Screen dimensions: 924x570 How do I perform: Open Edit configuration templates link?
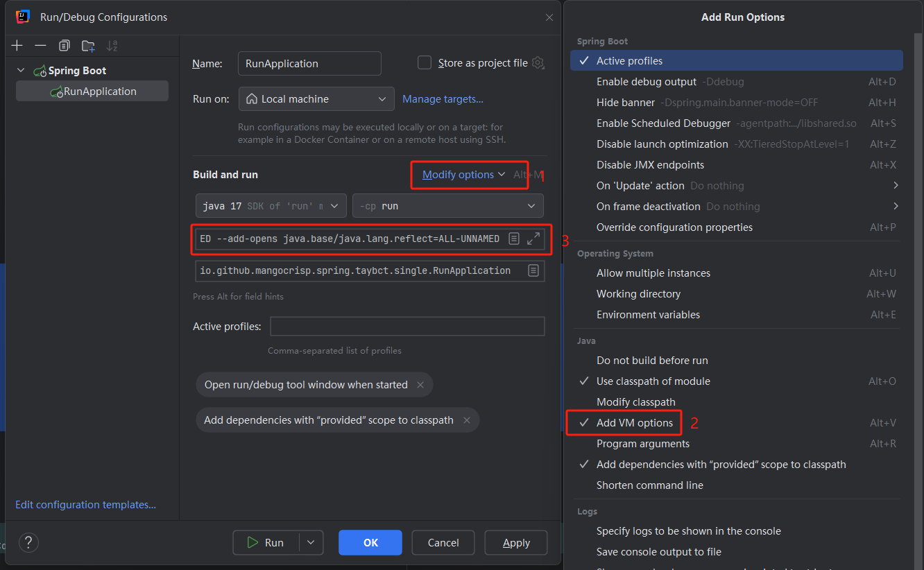(x=85, y=505)
